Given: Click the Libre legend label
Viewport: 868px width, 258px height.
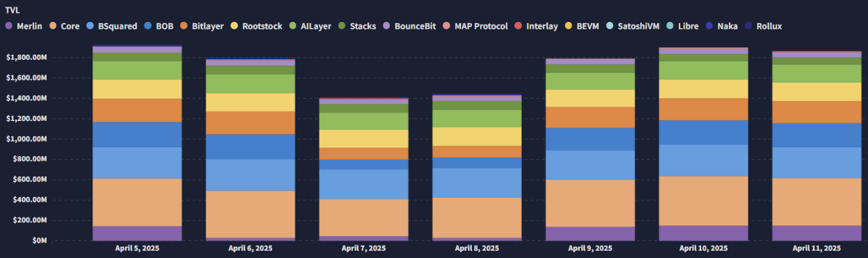Looking at the screenshot, I should pos(688,27).
